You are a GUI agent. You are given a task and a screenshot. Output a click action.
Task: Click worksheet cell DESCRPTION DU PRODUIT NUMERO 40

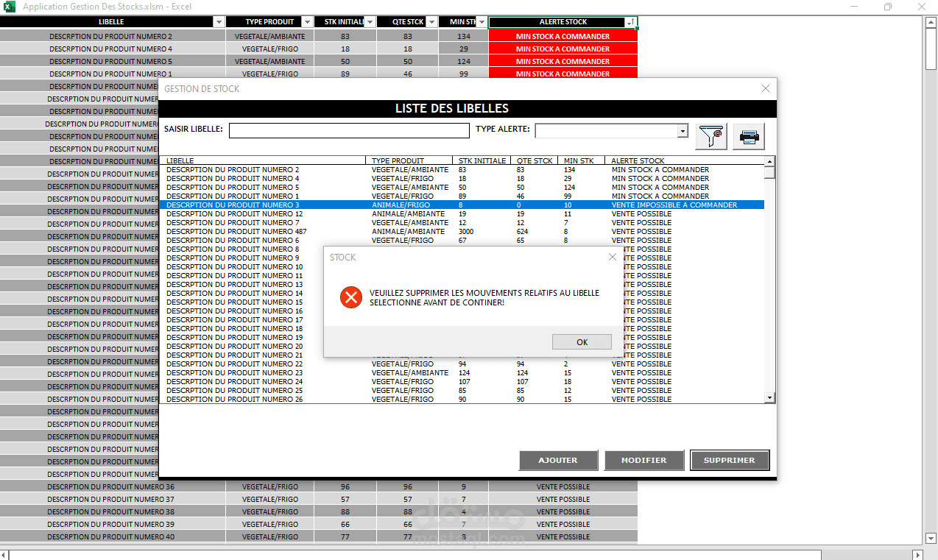111,536
